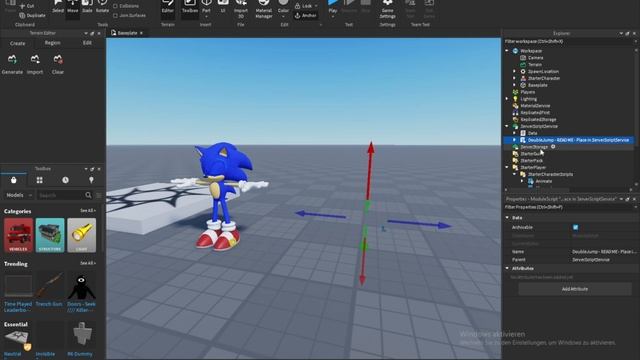Choose the Select tool
640x360 pixels.
[58, 7]
